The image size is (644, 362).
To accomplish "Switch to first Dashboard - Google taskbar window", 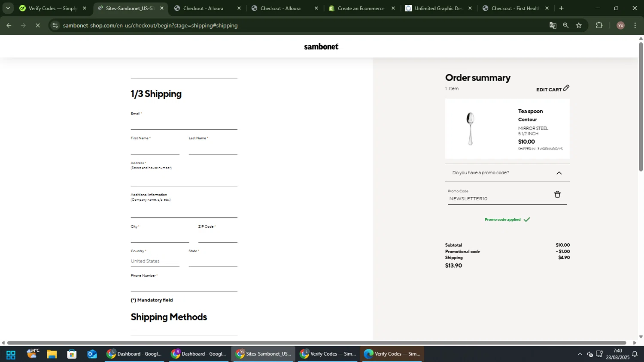I will (134, 354).
